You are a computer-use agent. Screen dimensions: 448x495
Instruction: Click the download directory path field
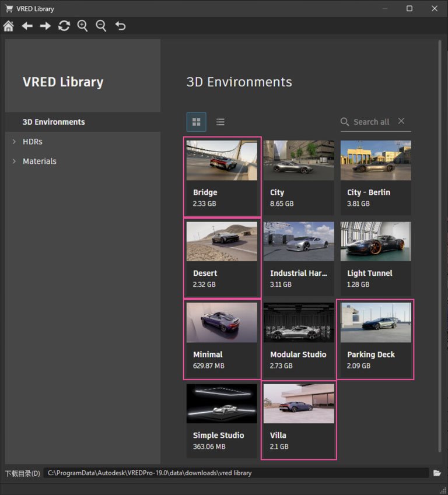236,473
